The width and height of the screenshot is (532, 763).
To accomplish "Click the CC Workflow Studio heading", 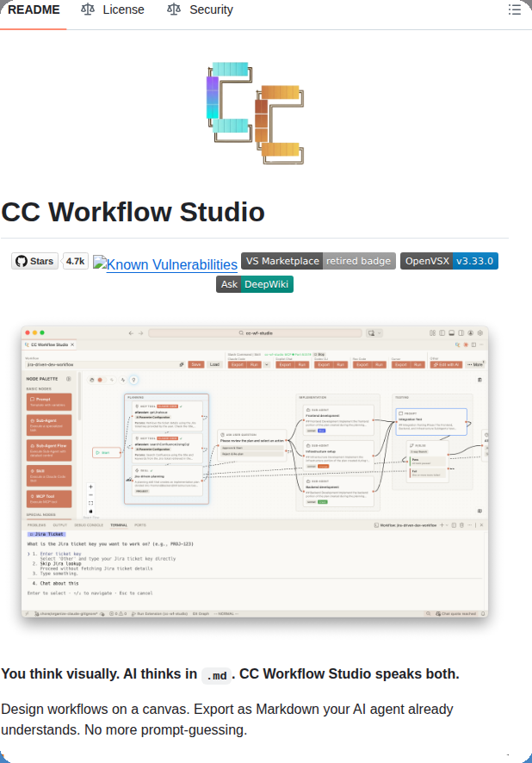I will tap(133, 212).
